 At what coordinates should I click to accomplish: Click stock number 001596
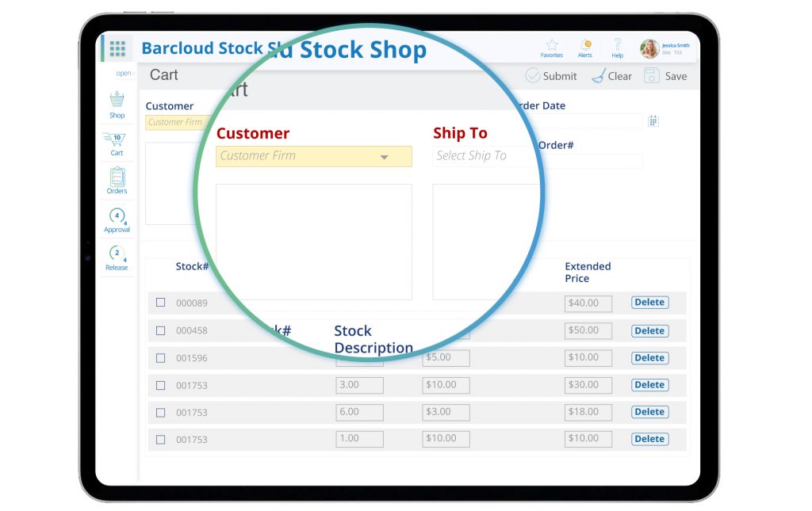pos(192,358)
